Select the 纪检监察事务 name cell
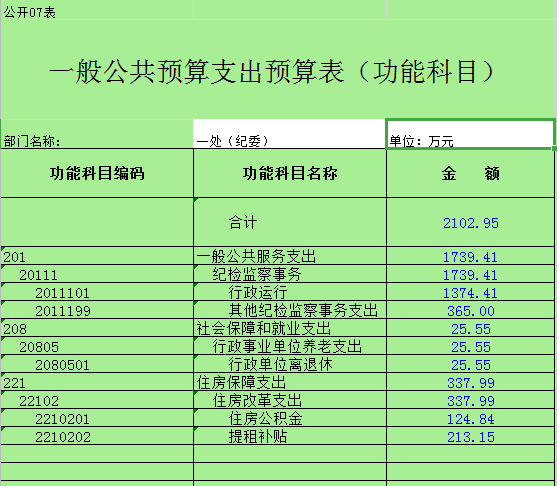 pos(290,274)
